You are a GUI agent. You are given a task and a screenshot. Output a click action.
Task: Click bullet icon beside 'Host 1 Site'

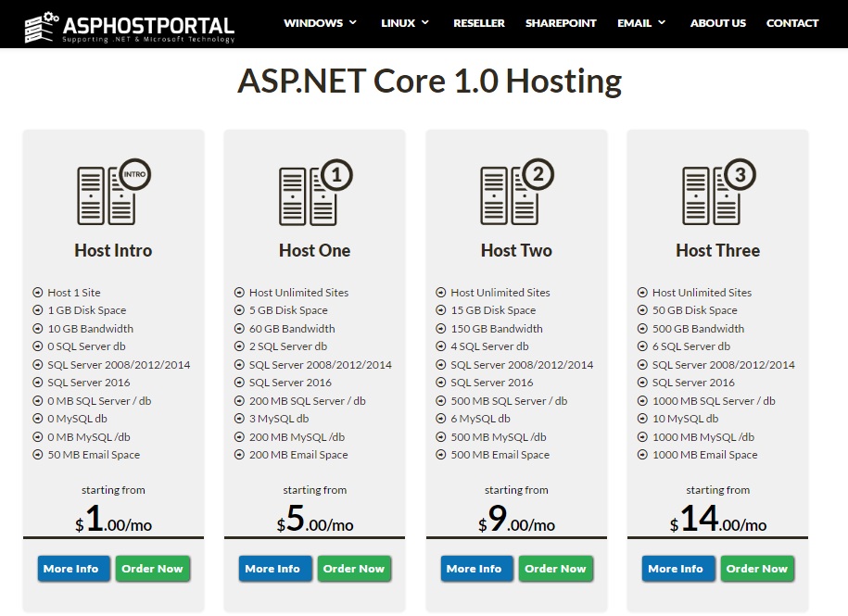pos(37,293)
